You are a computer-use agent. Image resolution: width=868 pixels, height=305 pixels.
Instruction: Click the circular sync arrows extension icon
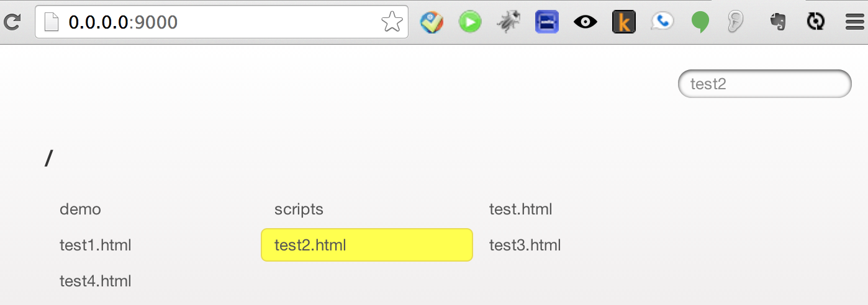click(815, 23)
